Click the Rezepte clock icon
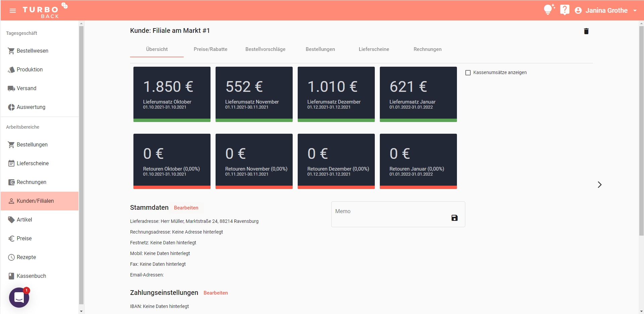 11,257
